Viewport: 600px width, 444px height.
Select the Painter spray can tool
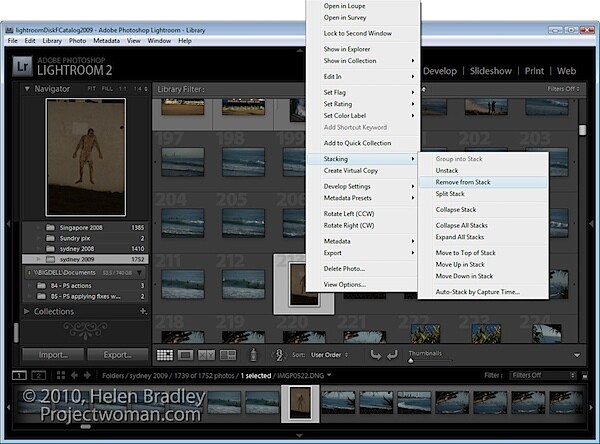click(253, 355)
